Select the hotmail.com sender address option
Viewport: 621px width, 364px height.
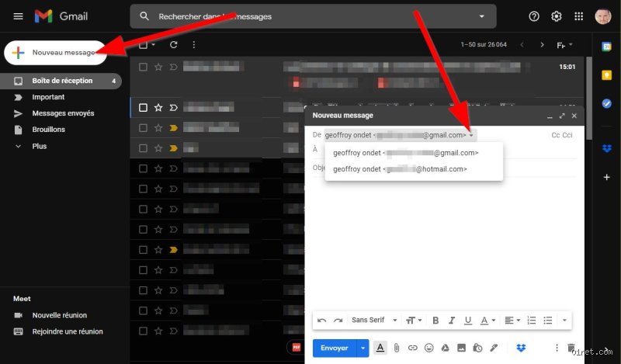[414, 169]
